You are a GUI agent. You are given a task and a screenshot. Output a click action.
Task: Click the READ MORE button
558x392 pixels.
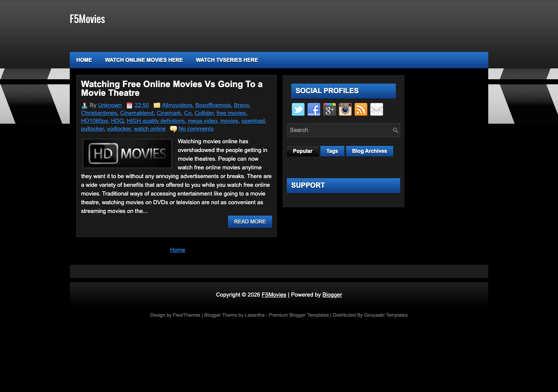click(x=250, y=222)
